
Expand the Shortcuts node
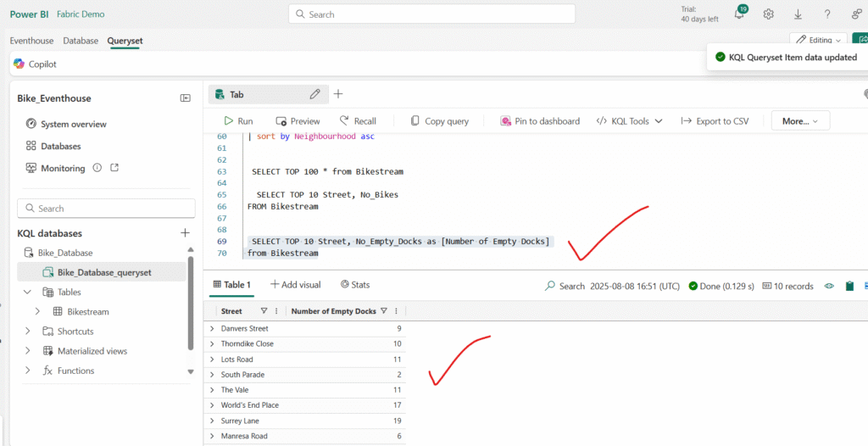(27, 332)
